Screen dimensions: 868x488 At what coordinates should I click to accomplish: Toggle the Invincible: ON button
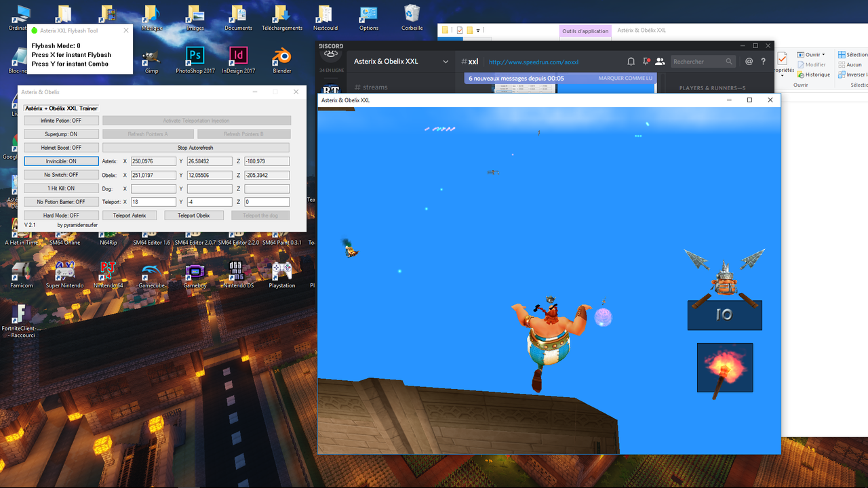pos(61,161)
